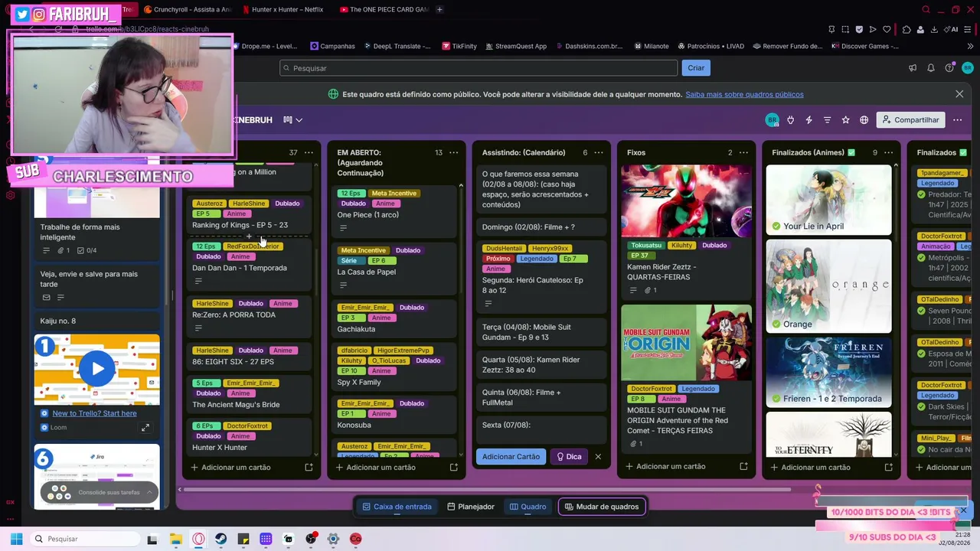Create card from template in Fixos list
The image size is (980, 551).
[x=743, y=466]
